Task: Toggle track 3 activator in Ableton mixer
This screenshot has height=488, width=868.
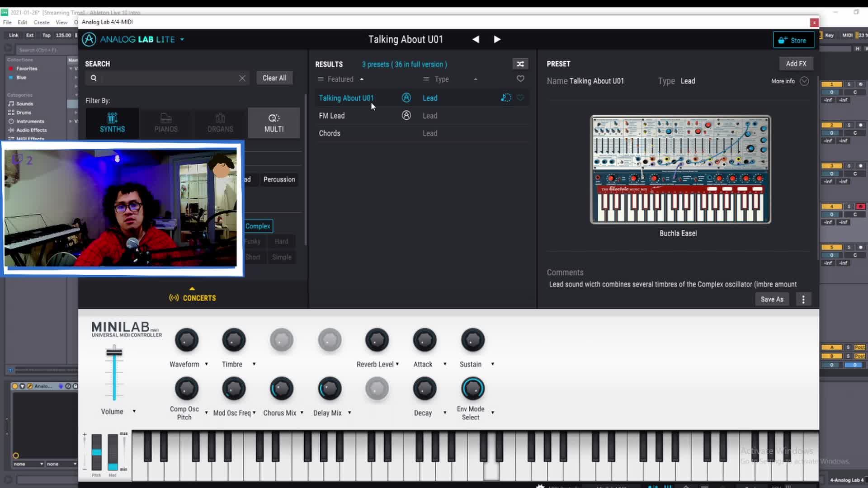Action: (x=831, y=166)
